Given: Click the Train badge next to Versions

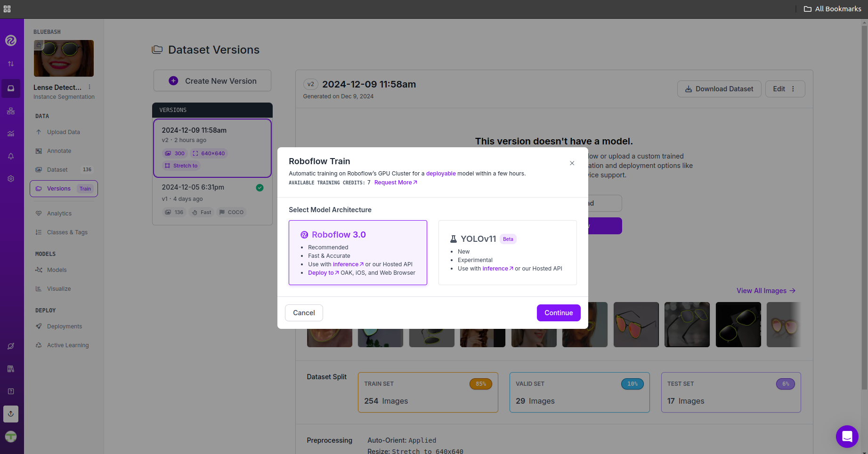Looking at the screenshot, I should [x=85, y=189].
